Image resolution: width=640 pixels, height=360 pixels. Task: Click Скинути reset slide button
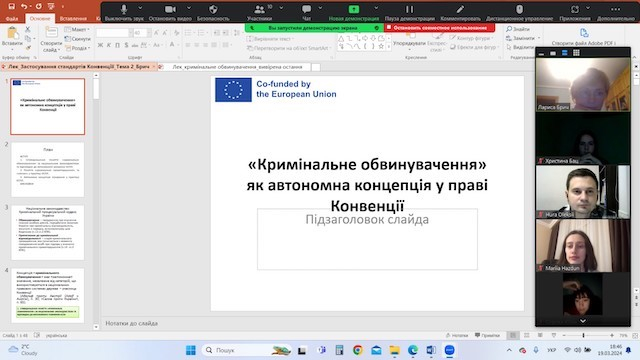[x=78, y=39]
